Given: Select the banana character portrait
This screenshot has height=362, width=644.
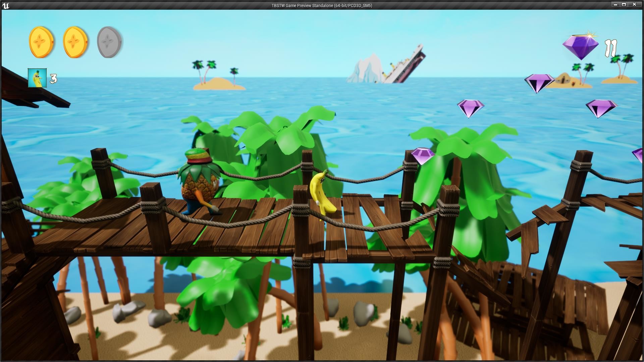Looking at the screenshot, I should coord(37,77).
